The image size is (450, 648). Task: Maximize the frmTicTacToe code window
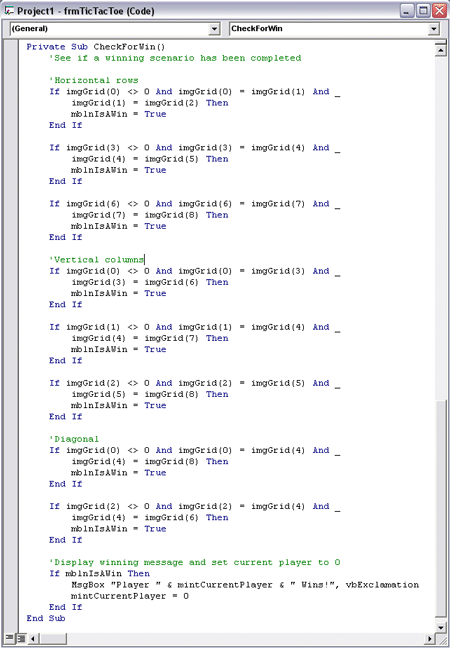coord(423,11)
